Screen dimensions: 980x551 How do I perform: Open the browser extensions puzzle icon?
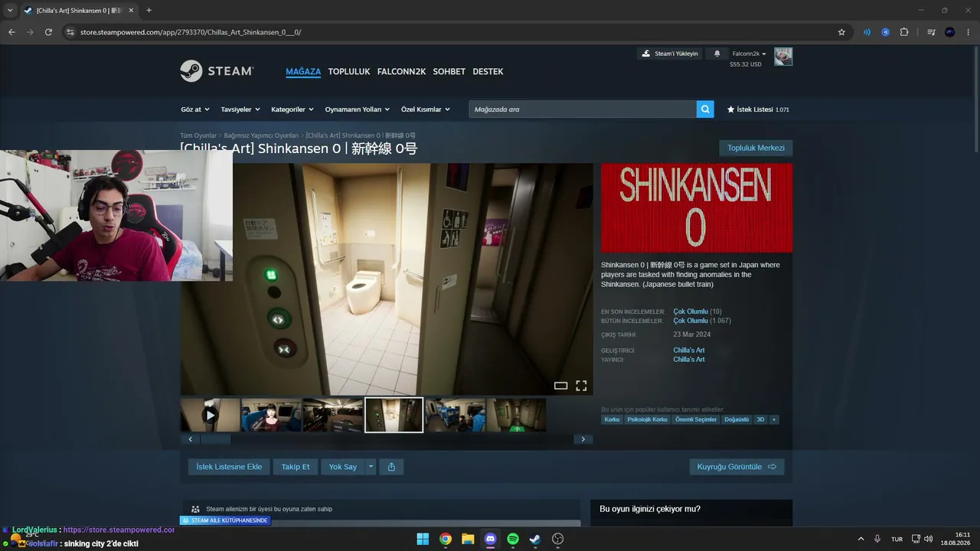pos(904,32)
